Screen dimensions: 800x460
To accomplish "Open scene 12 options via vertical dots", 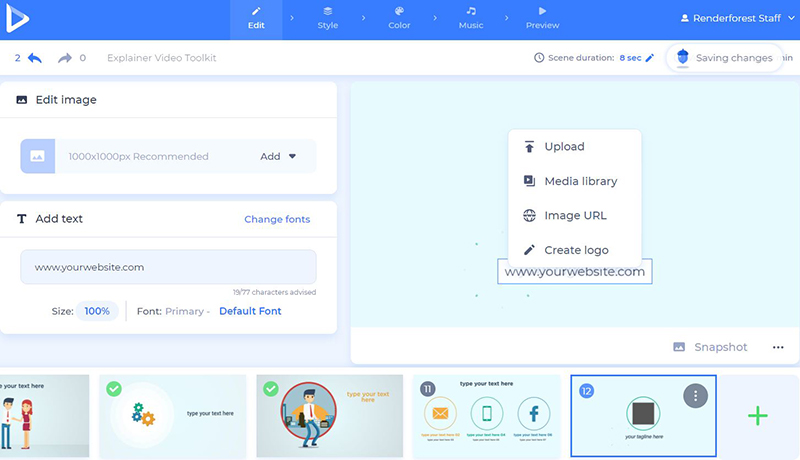I will (695, 396).
